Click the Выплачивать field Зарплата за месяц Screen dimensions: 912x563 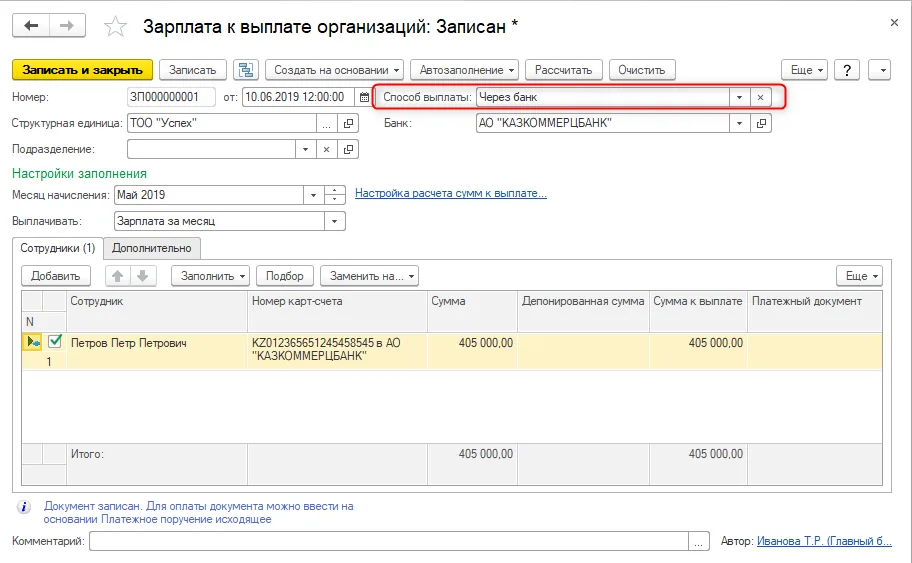219,221
